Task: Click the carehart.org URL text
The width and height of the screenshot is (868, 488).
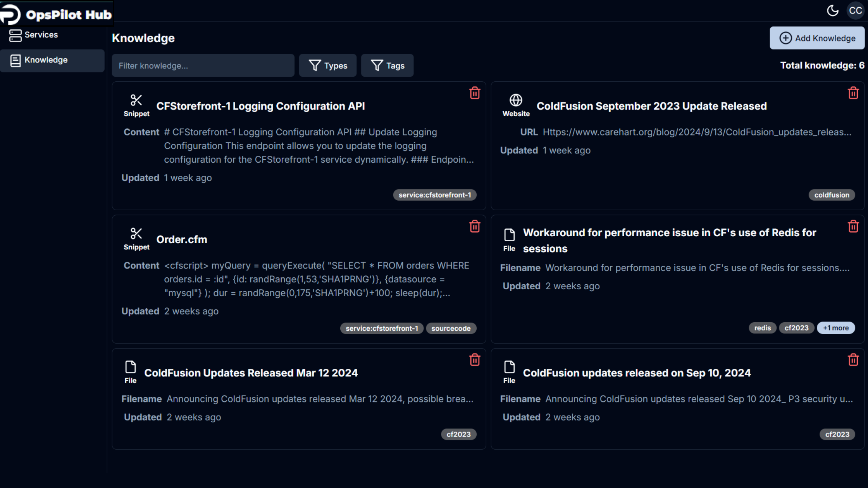Action: (x=697, y=132)
